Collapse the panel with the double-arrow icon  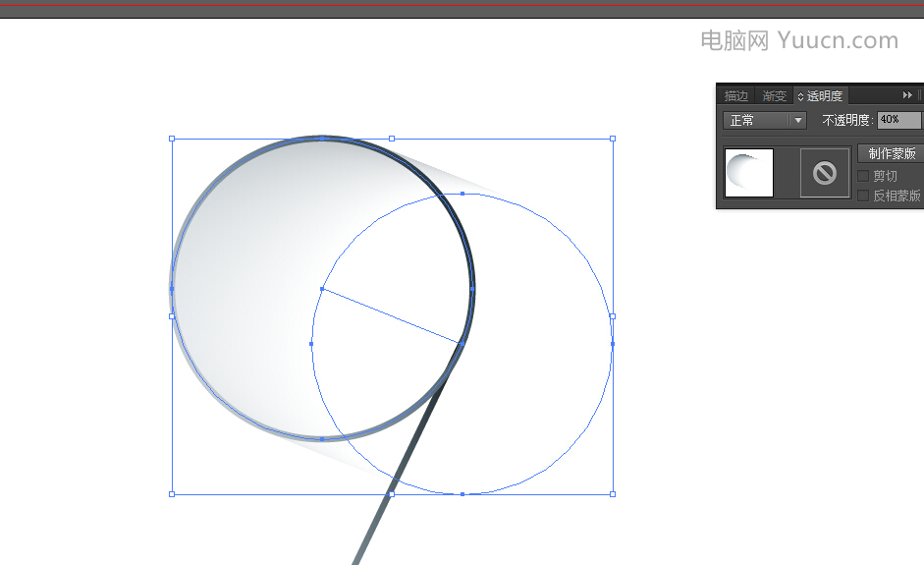[907, 95]
